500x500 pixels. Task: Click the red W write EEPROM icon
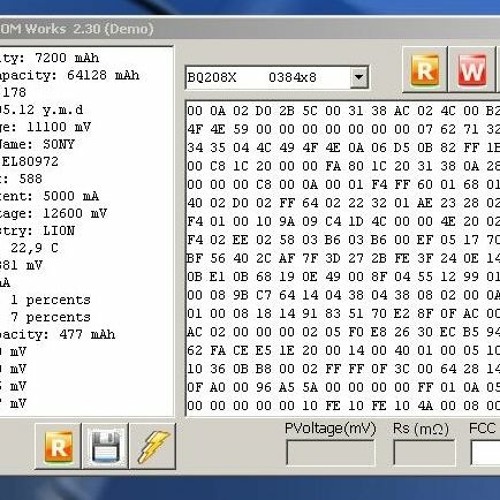click(x=471, y=70)
